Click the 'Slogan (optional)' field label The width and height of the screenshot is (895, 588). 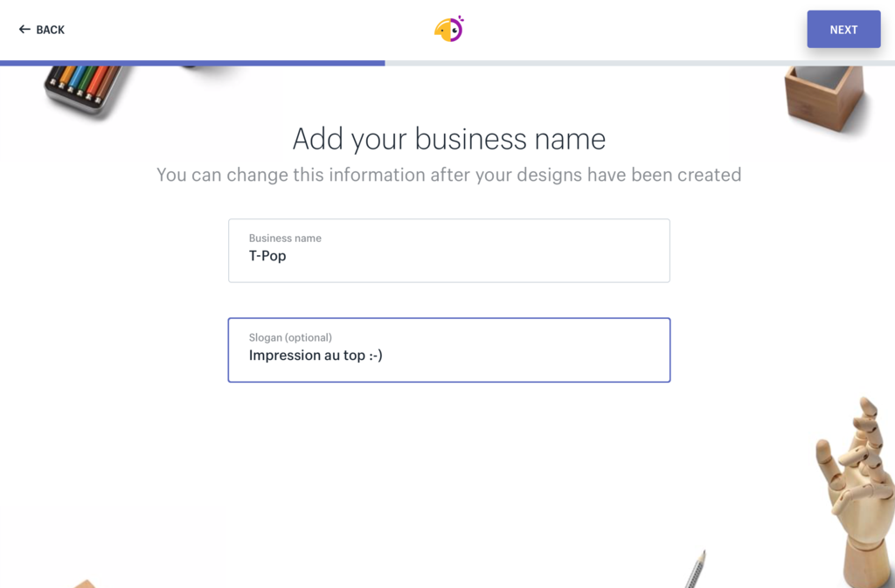(x=290, y=337)
